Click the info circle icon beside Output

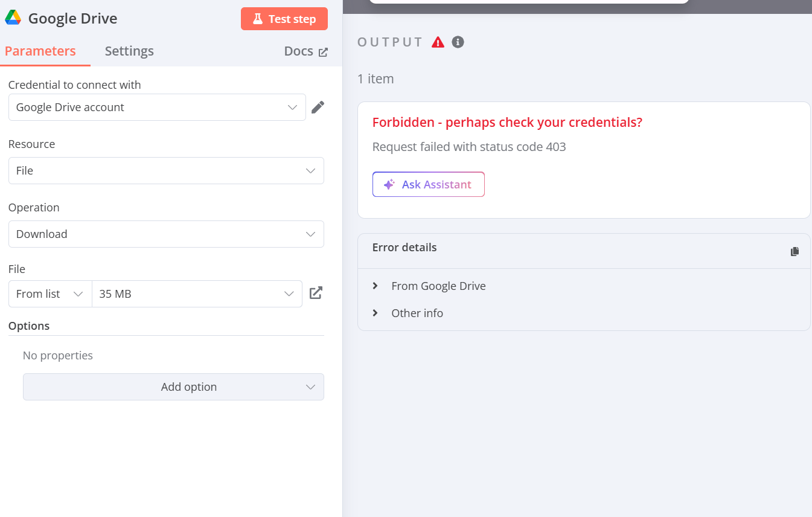pyautogui.click(x=458, y=42)
